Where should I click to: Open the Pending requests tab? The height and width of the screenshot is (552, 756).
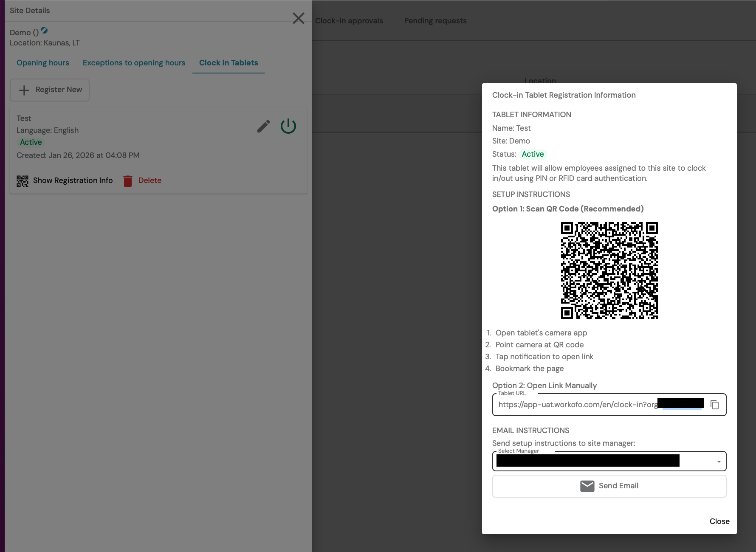click(x=435, y=21)
